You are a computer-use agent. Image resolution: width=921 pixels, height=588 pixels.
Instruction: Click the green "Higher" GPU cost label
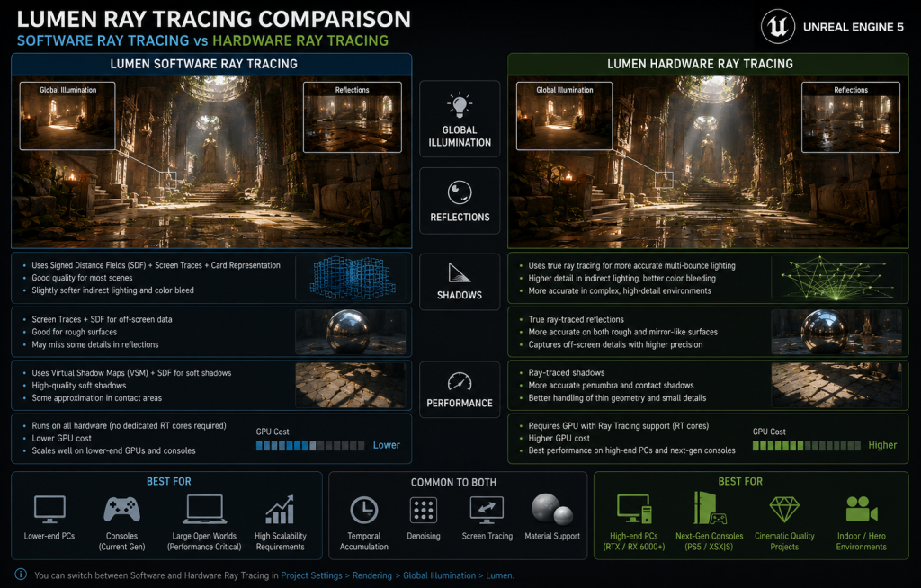[882, 445]
